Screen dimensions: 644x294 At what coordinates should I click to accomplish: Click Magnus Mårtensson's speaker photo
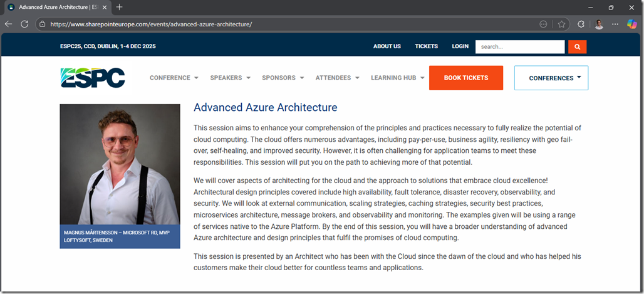120,164
